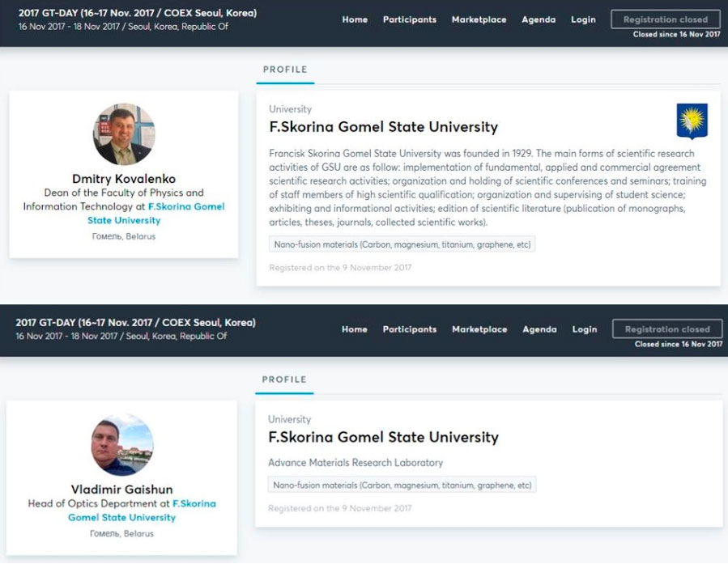Open Participants in the header above Vladimir's profile
This screenshot has width=728, height=564.
(x=409, y=329)
